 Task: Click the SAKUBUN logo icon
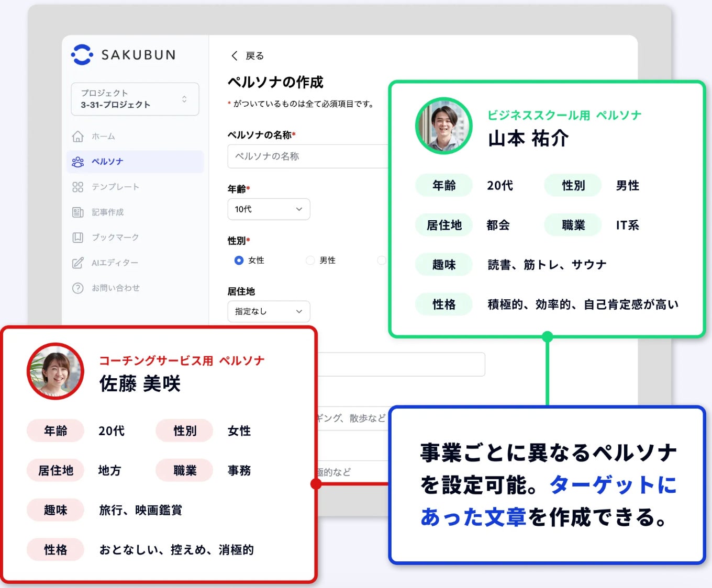coord(82,54)
